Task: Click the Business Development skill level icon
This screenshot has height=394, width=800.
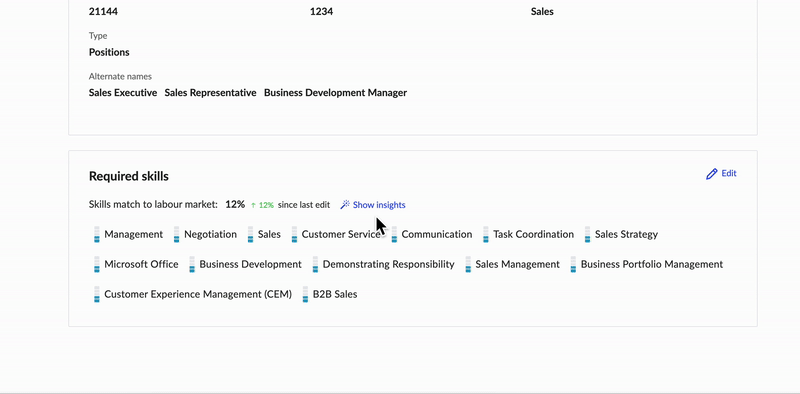Action: coord(192,264)
